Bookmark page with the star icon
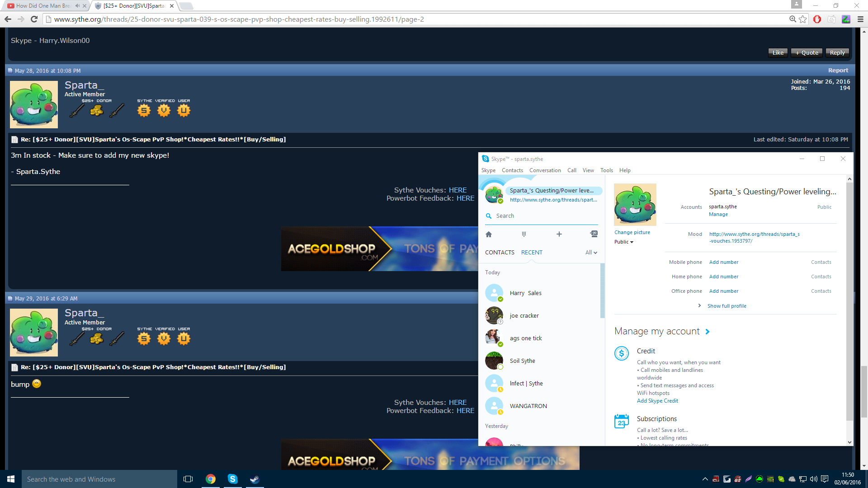The width and height of the screenshot is (868, 488). point(803,19)
